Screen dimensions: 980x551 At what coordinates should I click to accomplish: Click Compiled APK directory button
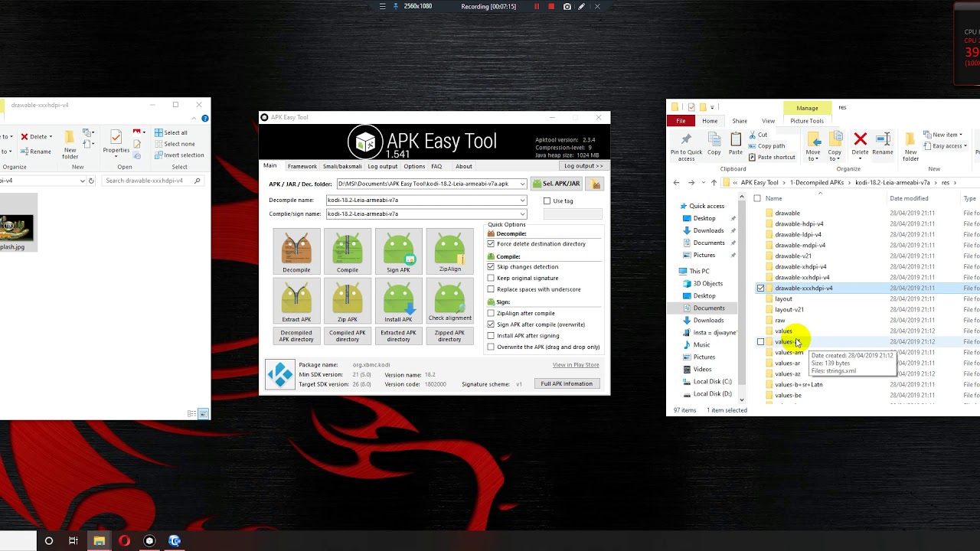click(x=348, y=336)
